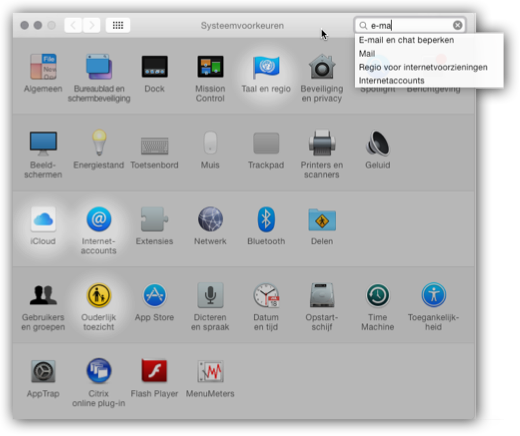This screenshot has height=436, width=520.
Task: Open Ouderlijk toezicht pane
Action: click(x=99, y=295)
